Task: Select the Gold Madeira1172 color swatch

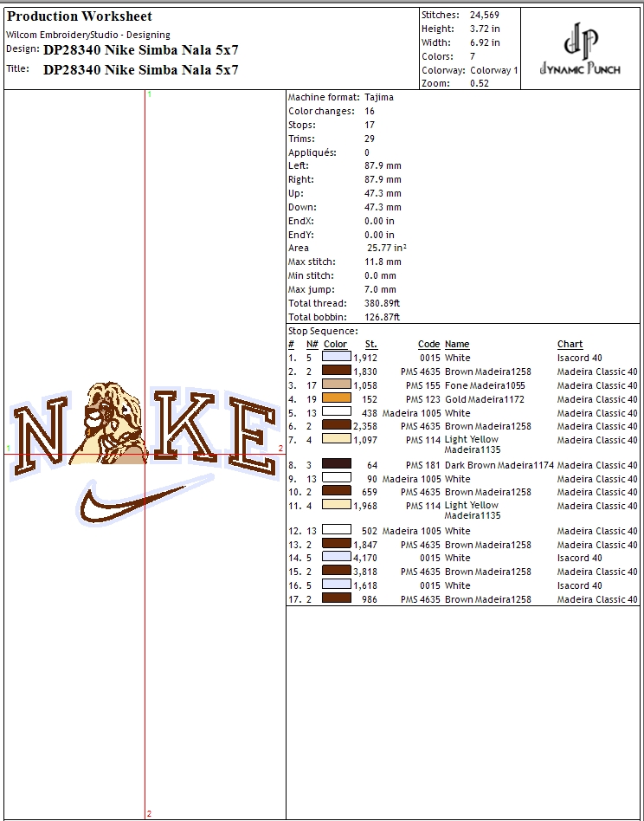Action: tap(337, 399)
